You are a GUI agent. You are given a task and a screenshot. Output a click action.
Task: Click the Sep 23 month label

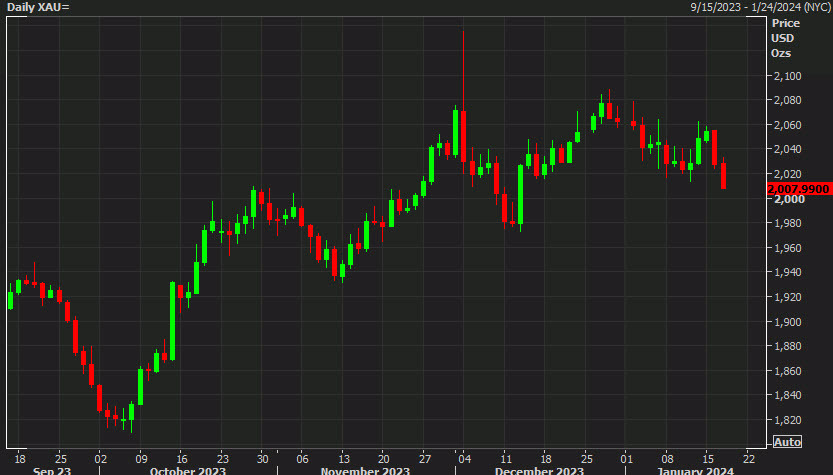(52, 471)
